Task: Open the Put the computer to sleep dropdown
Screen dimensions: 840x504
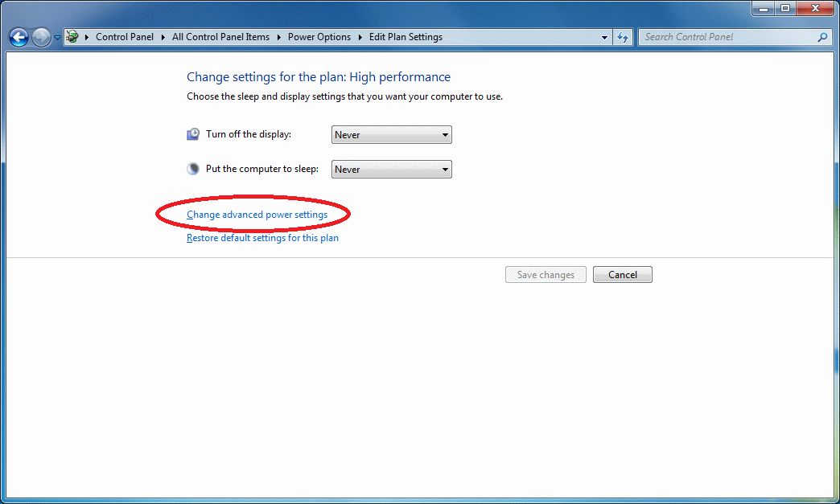Action: [392, 169]
